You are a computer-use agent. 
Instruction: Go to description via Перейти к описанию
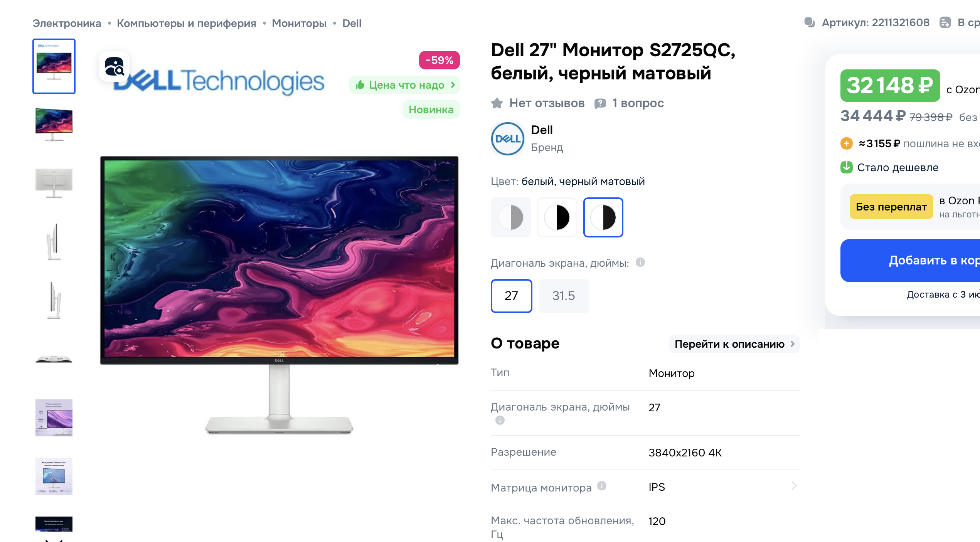(734, 344)
